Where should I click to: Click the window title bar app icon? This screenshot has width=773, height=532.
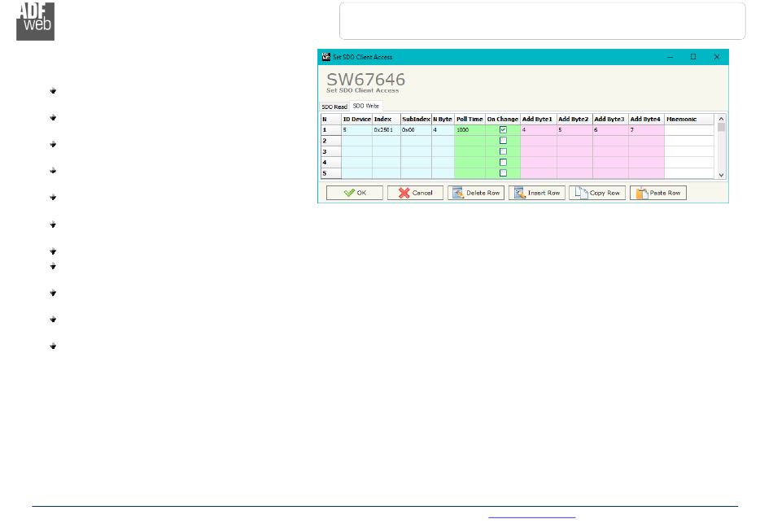point(325,57)
